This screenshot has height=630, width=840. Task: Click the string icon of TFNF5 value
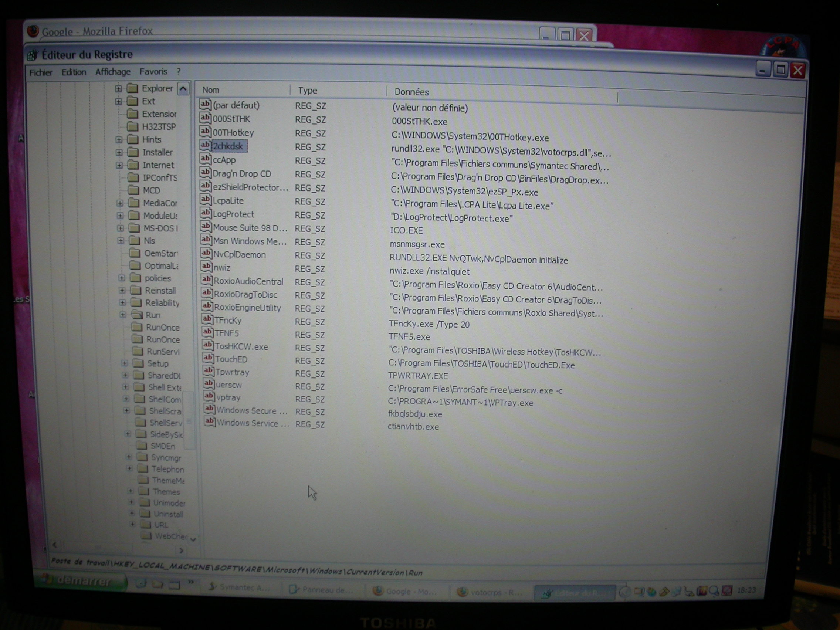pyautogui.click(x=207, y=332)
